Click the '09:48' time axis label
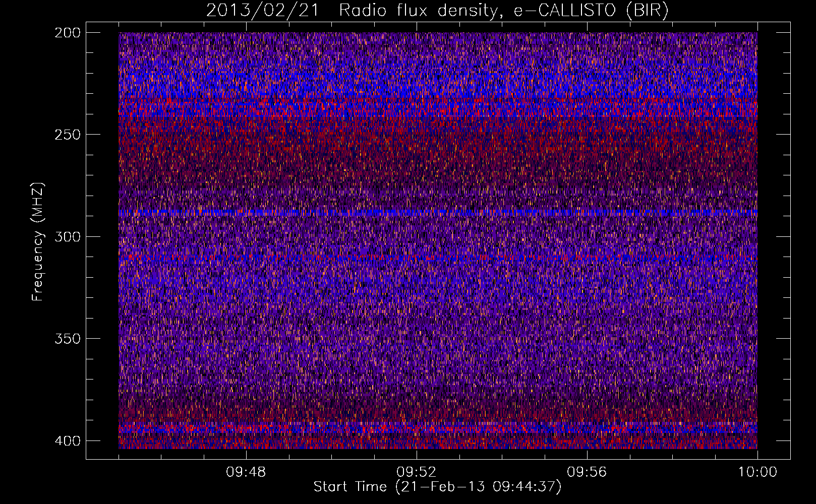This screenshot has height=504, width=816. click(x=246, y=472)
